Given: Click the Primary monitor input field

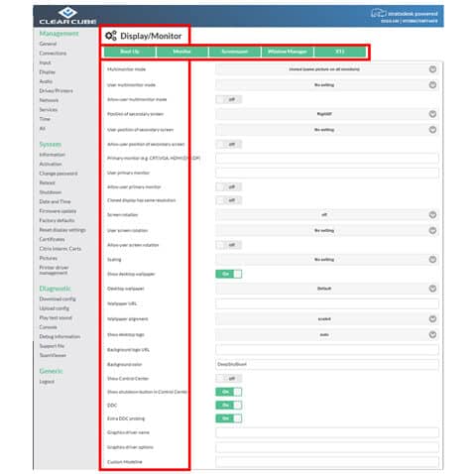Looking at the screenshot, I should (327, 159).
